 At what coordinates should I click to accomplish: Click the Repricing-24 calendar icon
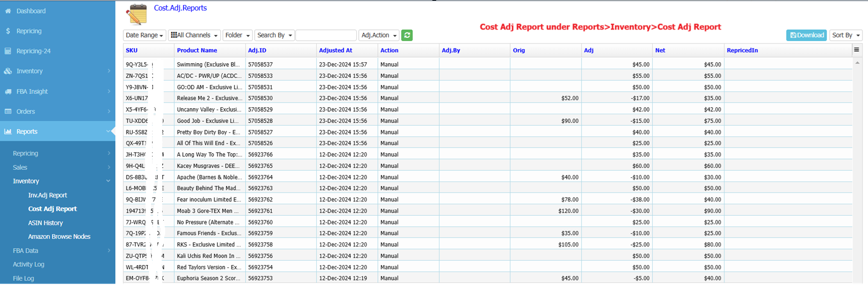[x=8, y=51]
